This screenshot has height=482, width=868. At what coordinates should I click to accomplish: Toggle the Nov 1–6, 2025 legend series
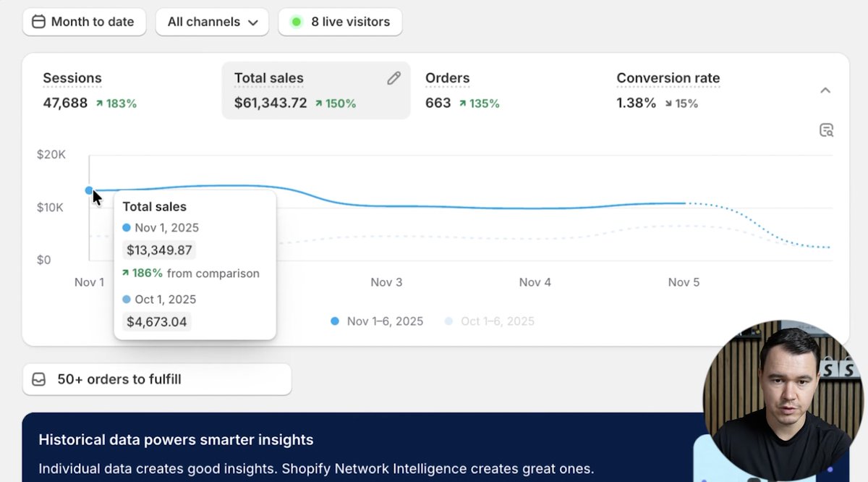377,321
